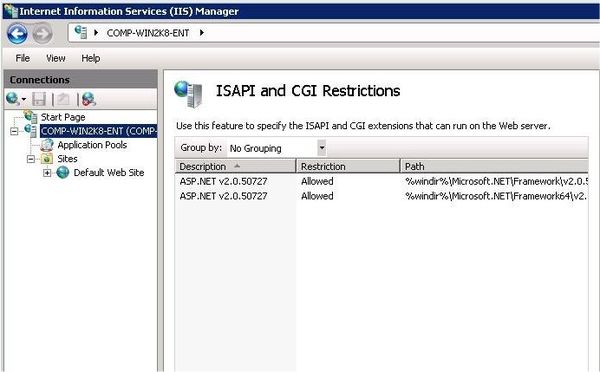Select the Framework64 ASP.NET row
This screenshot has height=372, width=600.
point(382,196)
